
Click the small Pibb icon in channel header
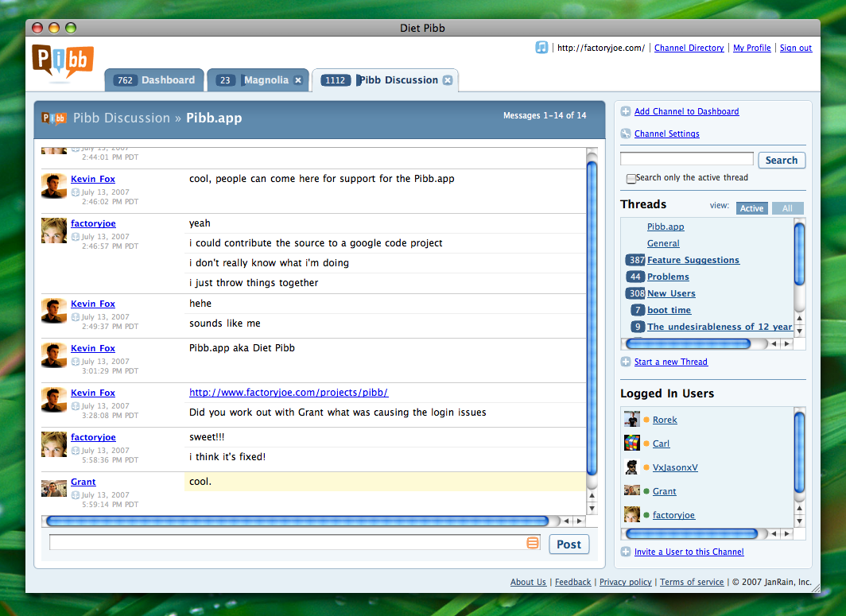point(54,118)
